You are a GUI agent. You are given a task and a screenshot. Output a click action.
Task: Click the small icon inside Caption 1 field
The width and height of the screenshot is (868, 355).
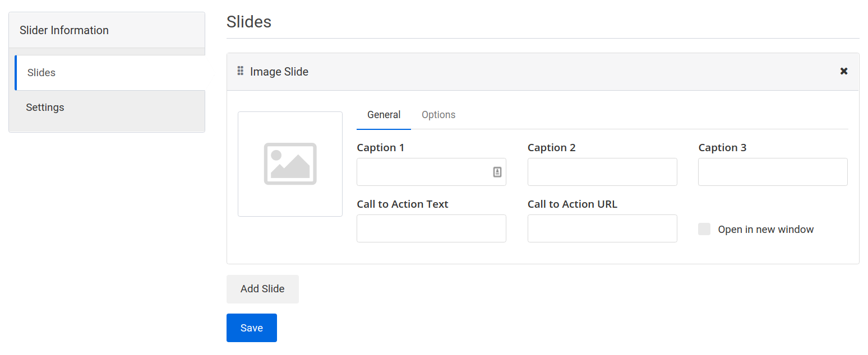pos(497,171)
